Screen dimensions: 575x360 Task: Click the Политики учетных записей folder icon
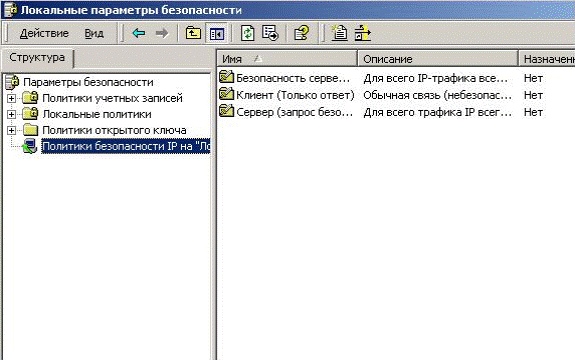[x=30, y=98]
